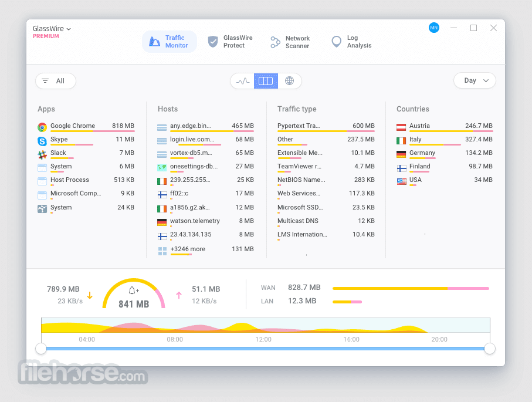Viewport: 532px width, 402px height.
Task: Select the Extensible Me... traffic type
Action: click(x=300, y=153)
